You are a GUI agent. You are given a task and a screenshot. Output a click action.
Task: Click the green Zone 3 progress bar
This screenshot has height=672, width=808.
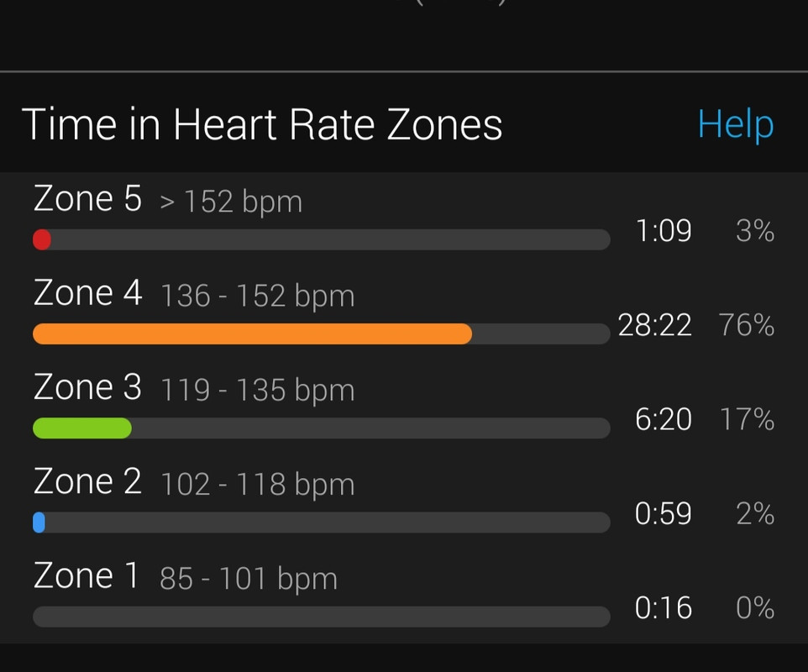pyautogui.click(x=322, y=428)
